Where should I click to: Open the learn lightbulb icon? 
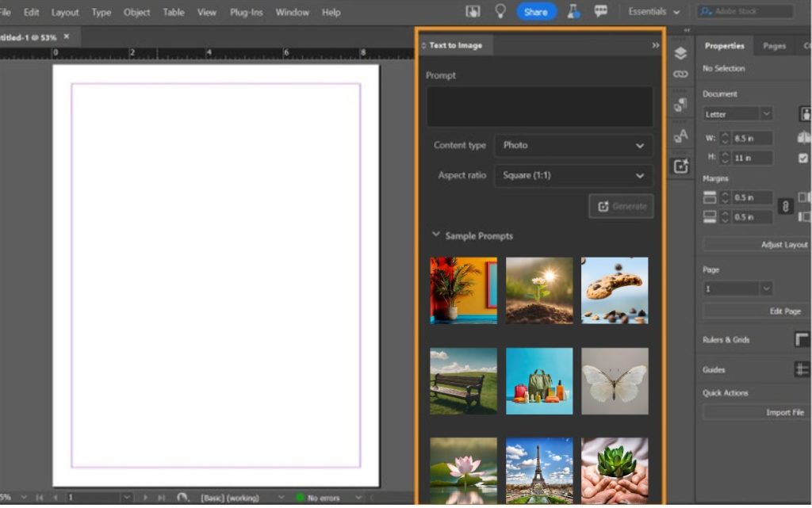(x=500, y=11)
